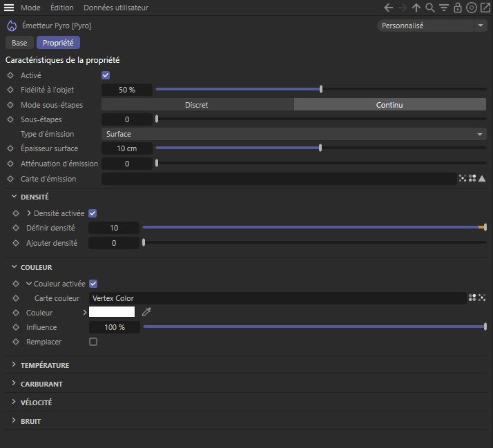This screenshot has height=448, width=493.
Task: Toggle the lock element padlock icon
Action: pyautogui.click(x=458, y=8)
